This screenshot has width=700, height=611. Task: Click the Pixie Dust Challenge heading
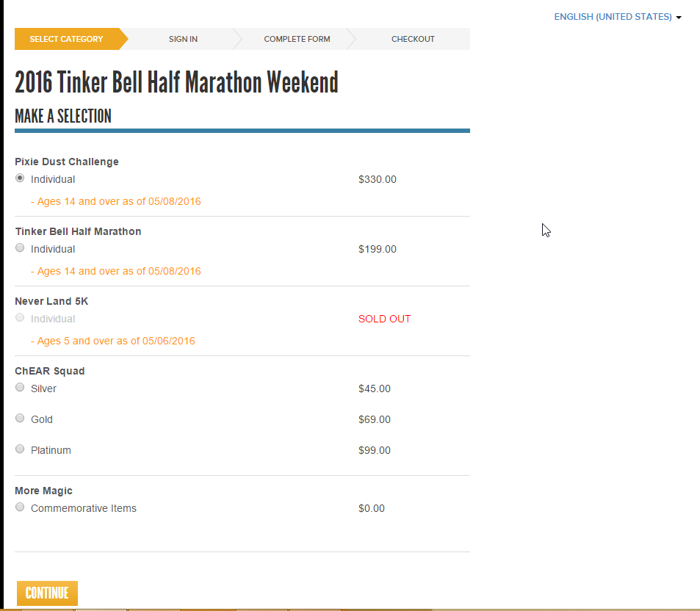click(x=67, y=162)
